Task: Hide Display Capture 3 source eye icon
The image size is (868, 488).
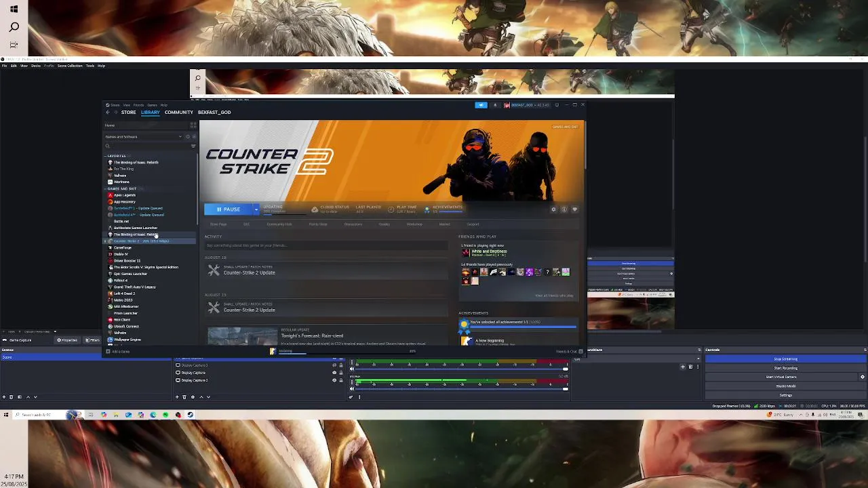Action: [x=334, y=365]
